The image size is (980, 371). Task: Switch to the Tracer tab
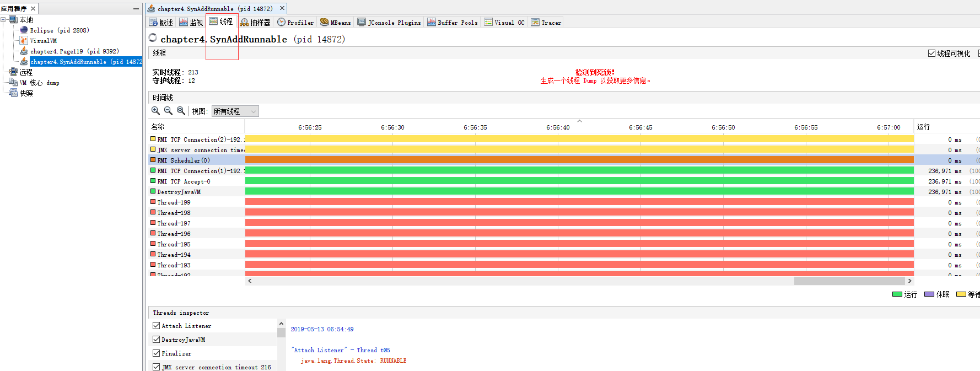point(546,23)
